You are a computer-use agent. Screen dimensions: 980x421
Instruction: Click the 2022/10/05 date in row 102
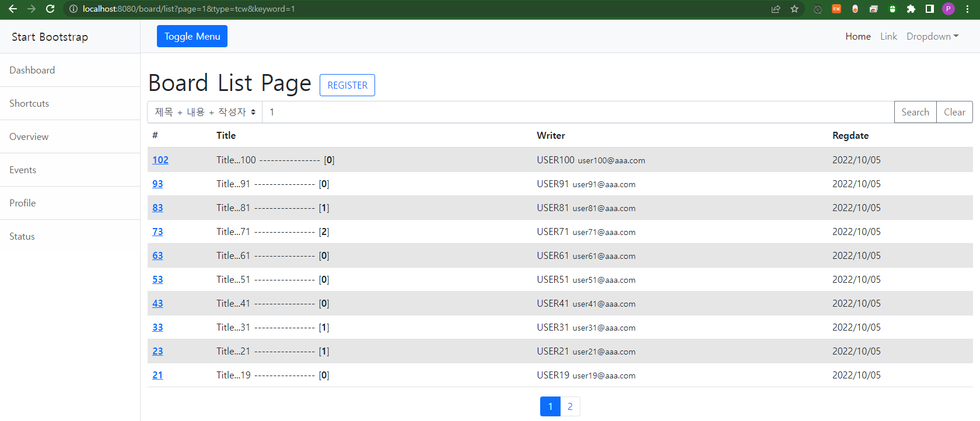[856, 160]
